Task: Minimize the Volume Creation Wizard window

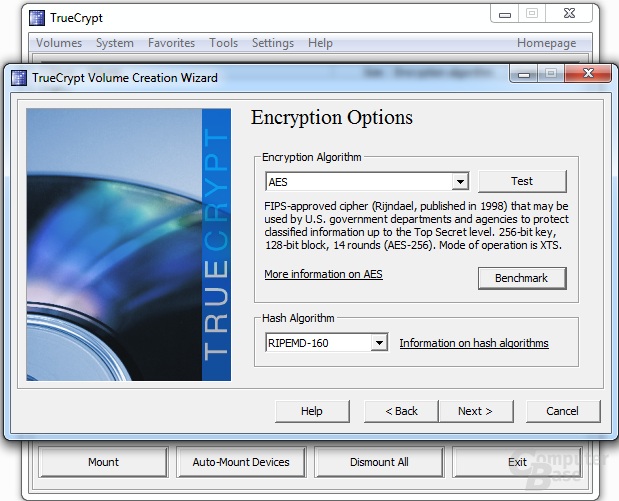Action: (523, 74)
